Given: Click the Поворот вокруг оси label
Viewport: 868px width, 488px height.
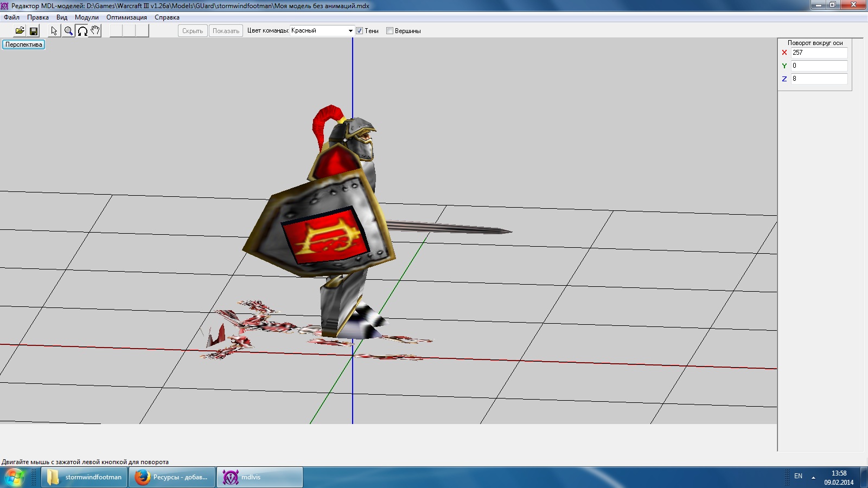Looking at the screenshot, I should point(815,43).
